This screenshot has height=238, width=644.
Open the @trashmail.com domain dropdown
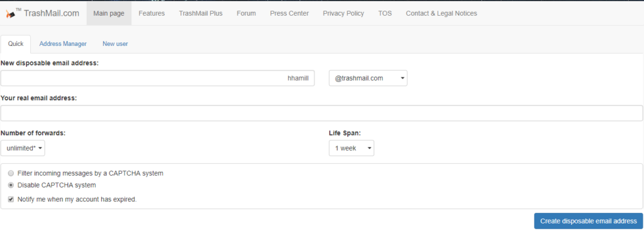point(368,78)
